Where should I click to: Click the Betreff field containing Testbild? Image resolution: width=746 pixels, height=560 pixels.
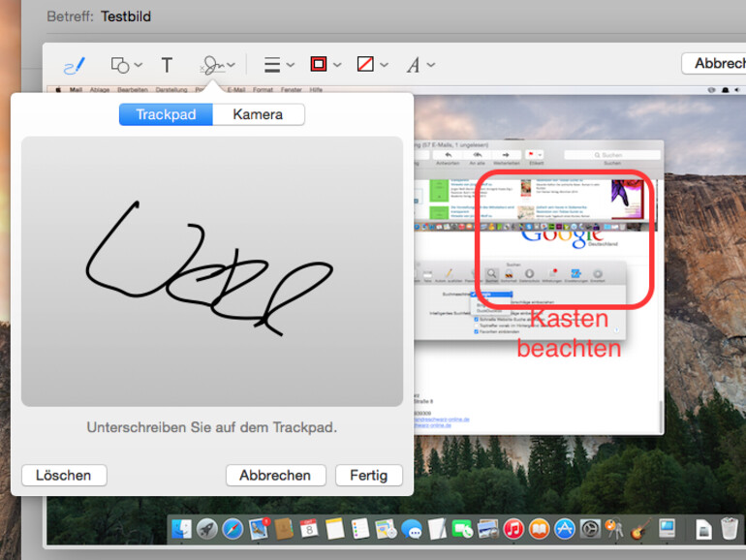pos(126,16)
